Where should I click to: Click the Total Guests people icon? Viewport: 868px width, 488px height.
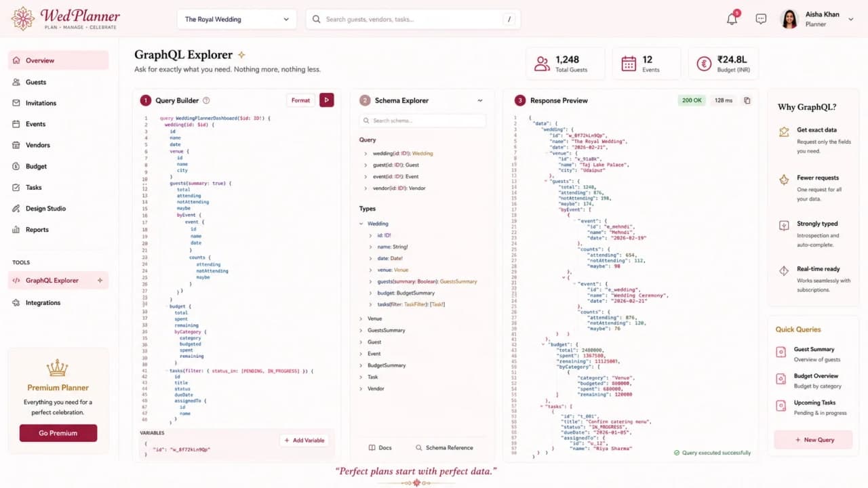pos(542,64)
